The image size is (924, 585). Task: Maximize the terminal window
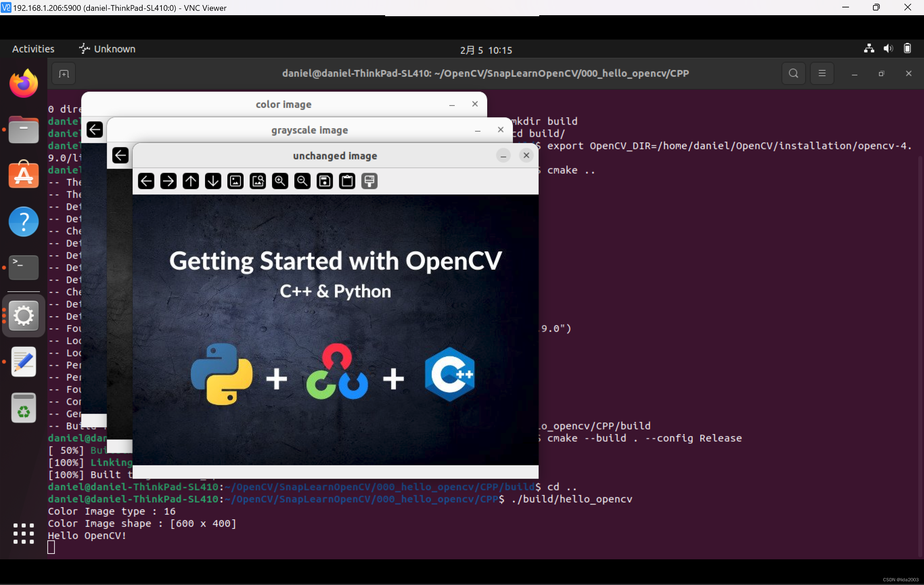pos(881,73)
